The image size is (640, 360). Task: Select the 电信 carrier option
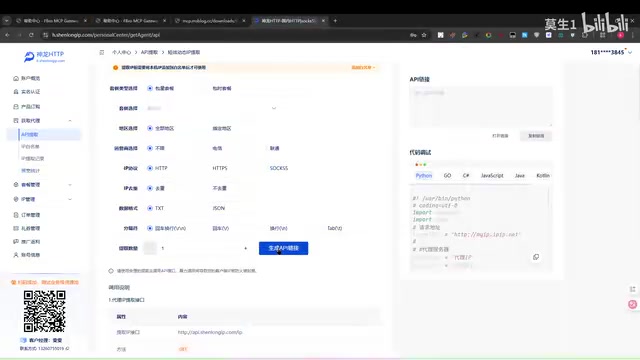point(217,148)
